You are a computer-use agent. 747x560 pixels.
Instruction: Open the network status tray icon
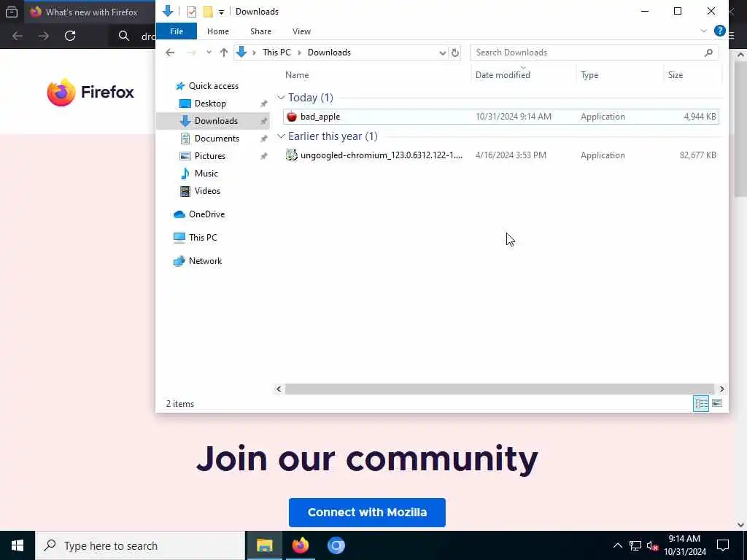(x=635, y=545)
